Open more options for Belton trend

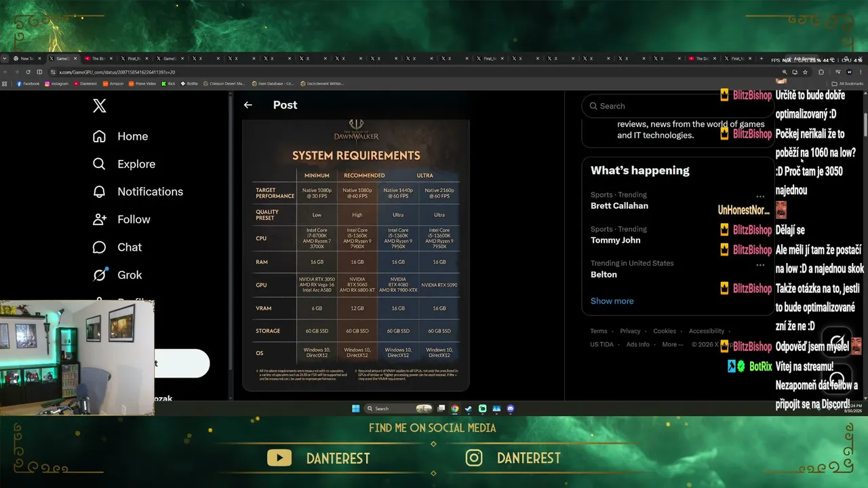click(760, 264)
